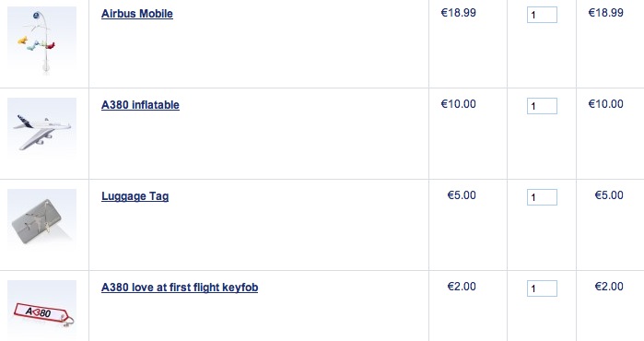Click the Airbus Mobile product thumbnail
The image size is (644, 341).
[41, 41]
